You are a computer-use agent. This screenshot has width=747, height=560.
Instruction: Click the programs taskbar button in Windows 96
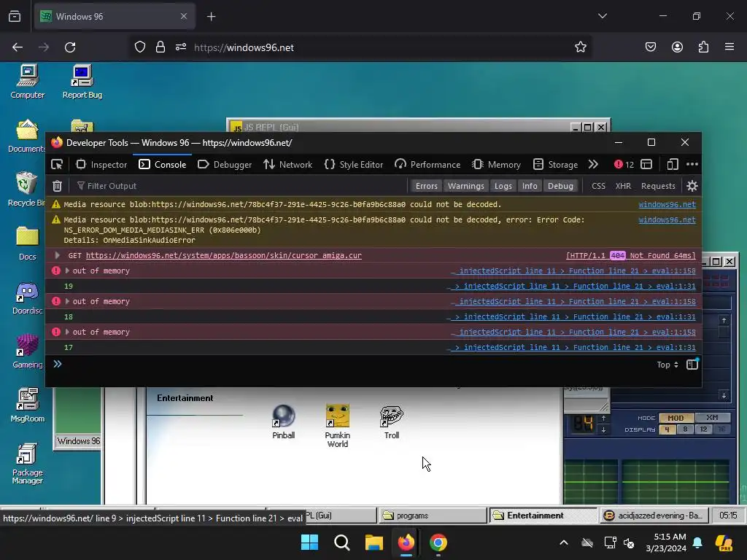point(433,516)
